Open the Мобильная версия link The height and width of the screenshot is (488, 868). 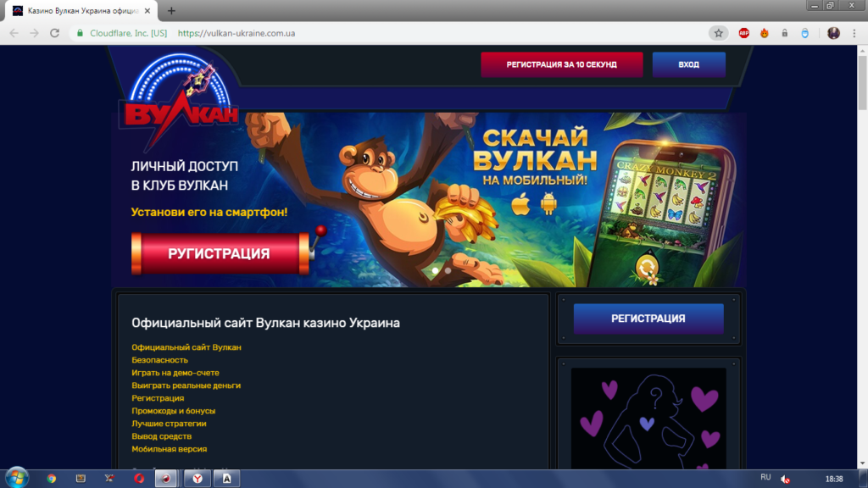coord(169,449)
